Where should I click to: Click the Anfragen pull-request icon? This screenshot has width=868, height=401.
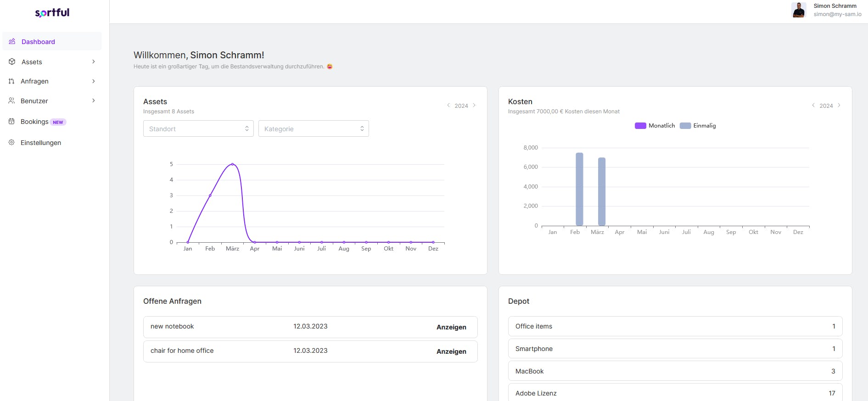pyautogui.click(x=11, y=81)
